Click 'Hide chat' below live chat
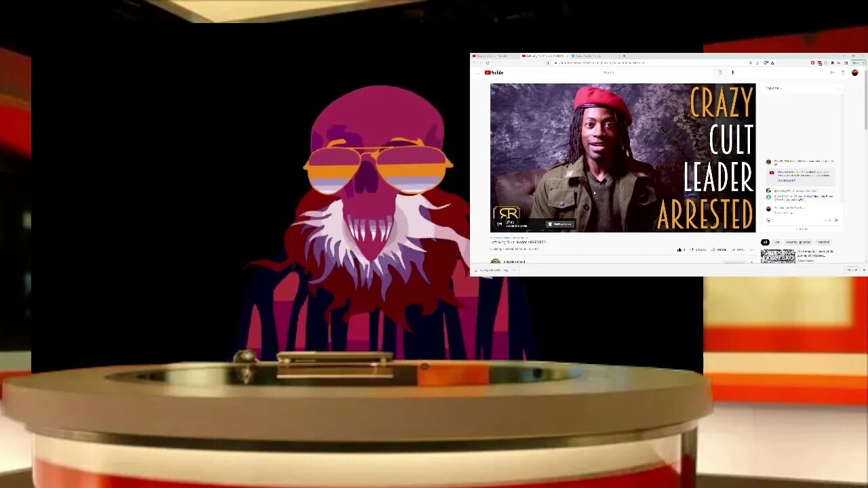 (x=802, y=229)
